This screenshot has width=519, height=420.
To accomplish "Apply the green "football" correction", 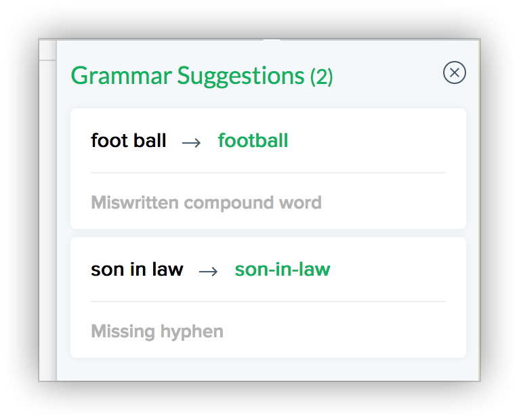I will pyautogui.click(x=253, y=141).
